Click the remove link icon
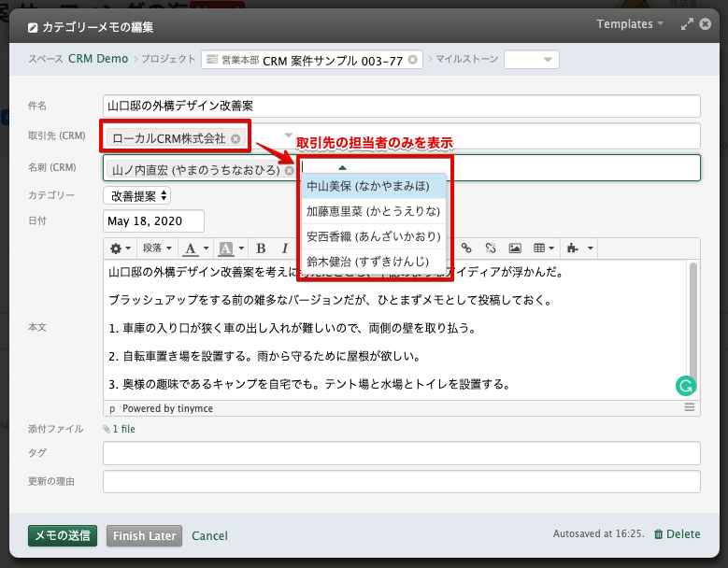 pyautogui.click(x=490, y=248)
